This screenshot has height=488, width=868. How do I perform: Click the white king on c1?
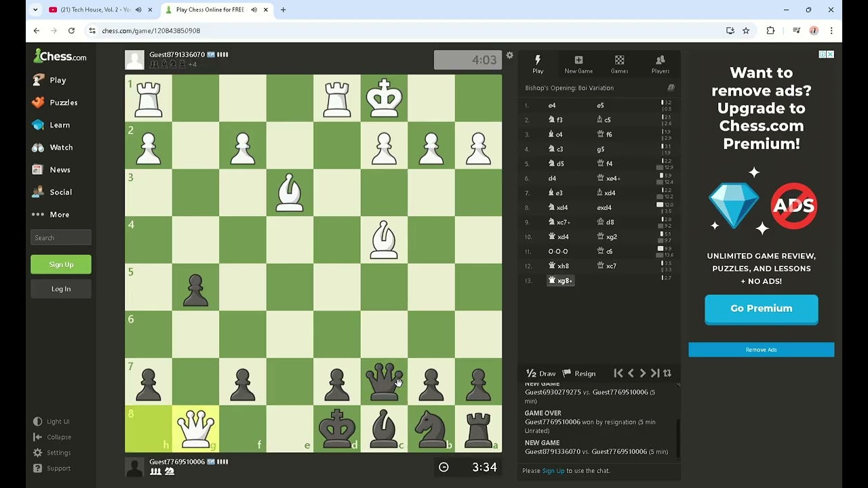click(x=384, y=98)
